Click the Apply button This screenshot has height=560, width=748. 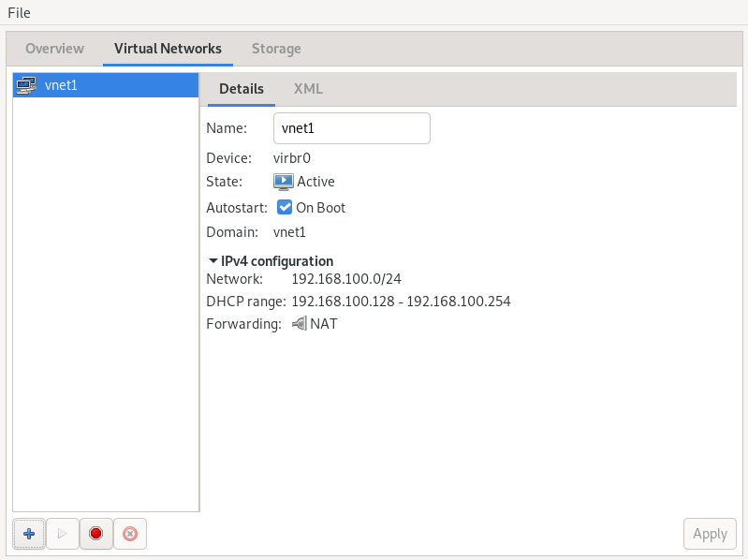click(710, 534)
